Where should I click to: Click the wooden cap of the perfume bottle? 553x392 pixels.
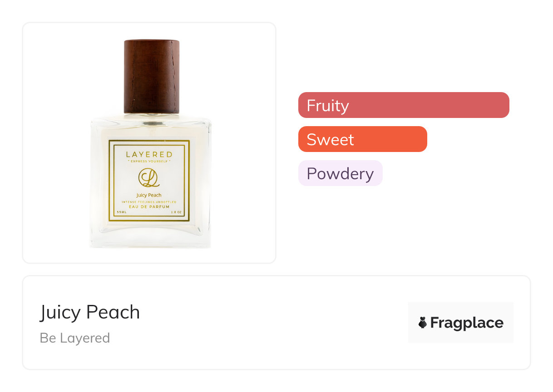(152, 76)
